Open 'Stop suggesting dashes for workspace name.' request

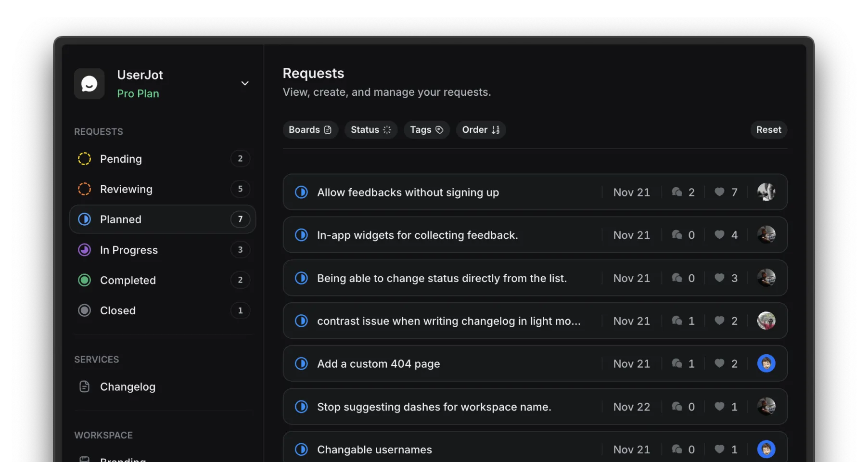535,407
